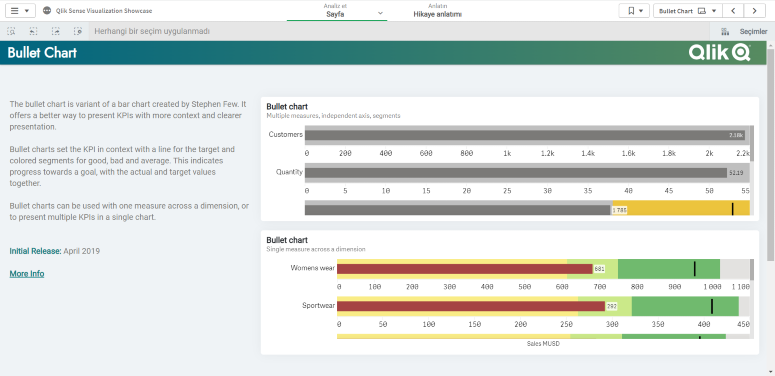
Task: Click the '681' value label
Action: (600, 269)
